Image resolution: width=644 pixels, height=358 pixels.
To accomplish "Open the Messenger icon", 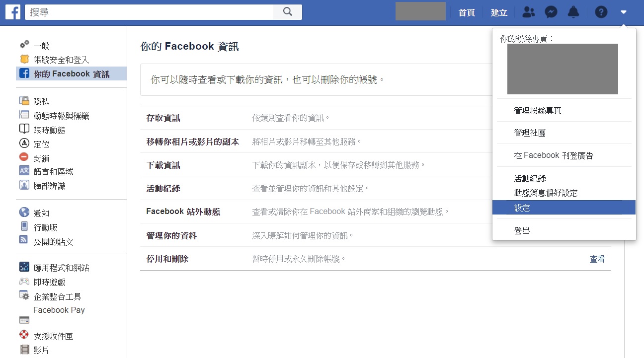I will tap(551, 12).
